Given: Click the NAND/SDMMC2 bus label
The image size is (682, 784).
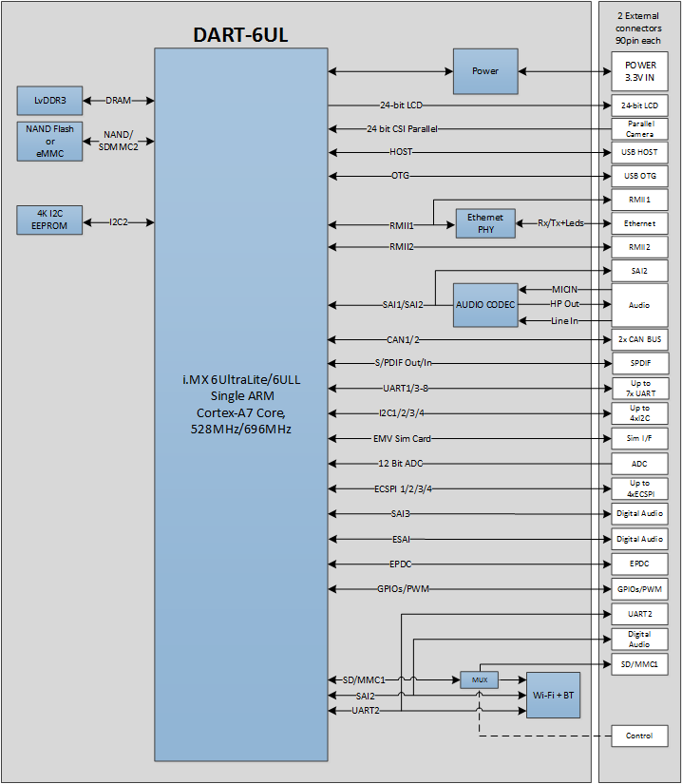Looking at the screenshot, I should (119, 141).
